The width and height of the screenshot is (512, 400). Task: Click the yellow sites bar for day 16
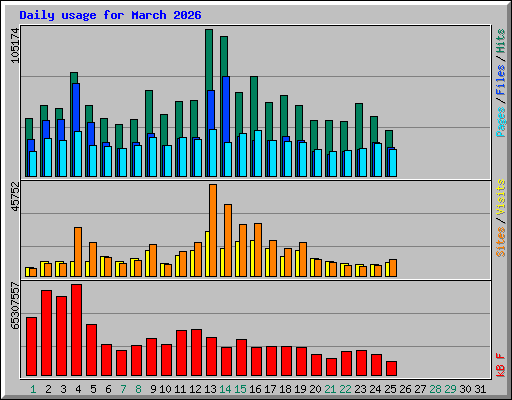252,258
